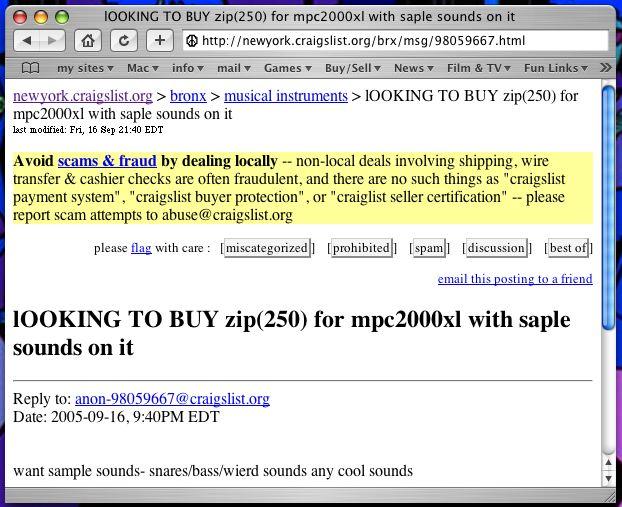Reload the page with the refresh icon
The width and height of the screenshot is (622, 507).
[124, 41]
